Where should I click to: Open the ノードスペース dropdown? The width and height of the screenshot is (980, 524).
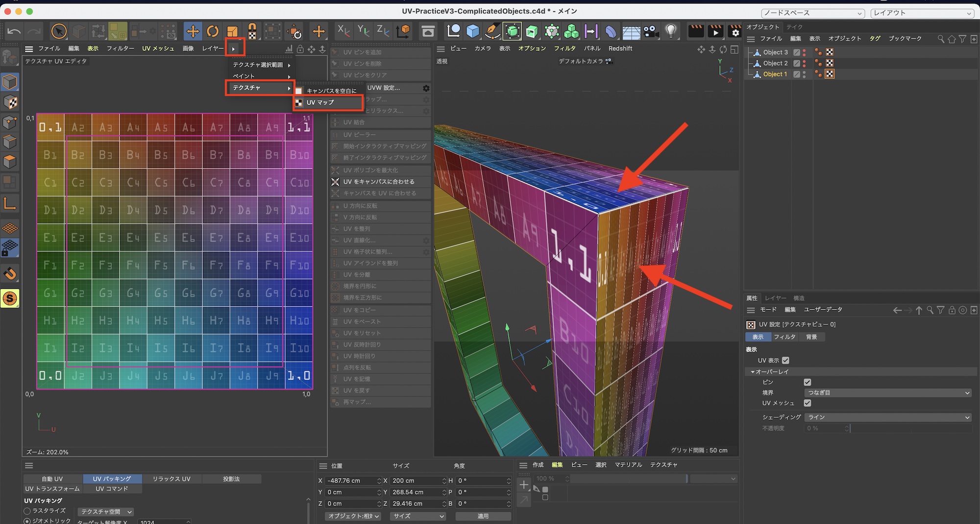812,13
